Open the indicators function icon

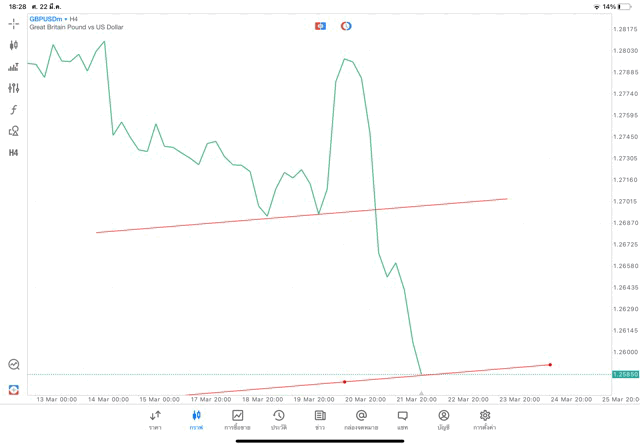[14, 109]
